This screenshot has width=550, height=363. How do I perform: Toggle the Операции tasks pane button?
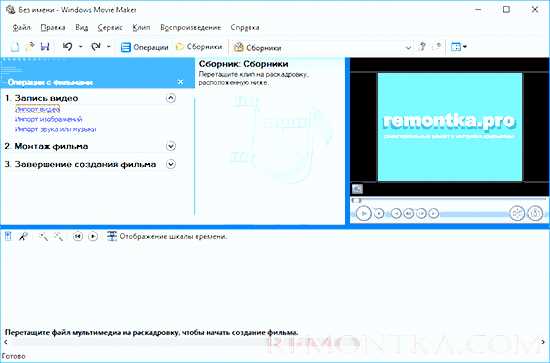pos(144,47)
